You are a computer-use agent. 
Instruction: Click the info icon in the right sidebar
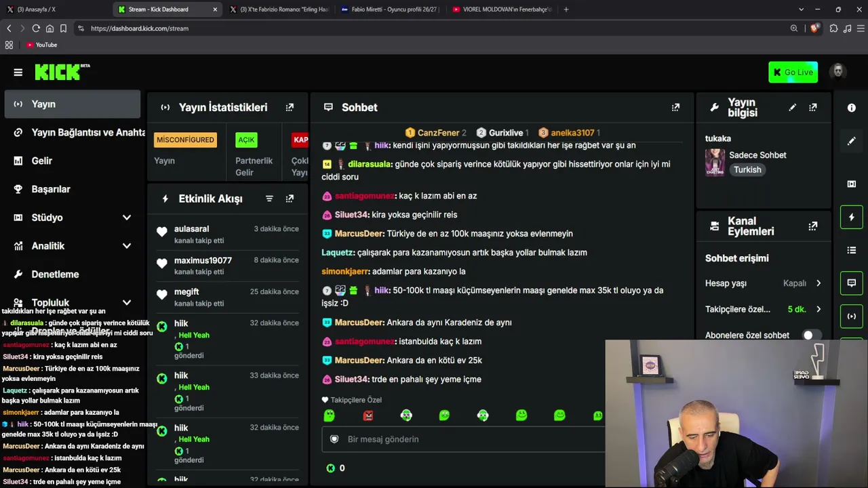[x=852, y=108]
